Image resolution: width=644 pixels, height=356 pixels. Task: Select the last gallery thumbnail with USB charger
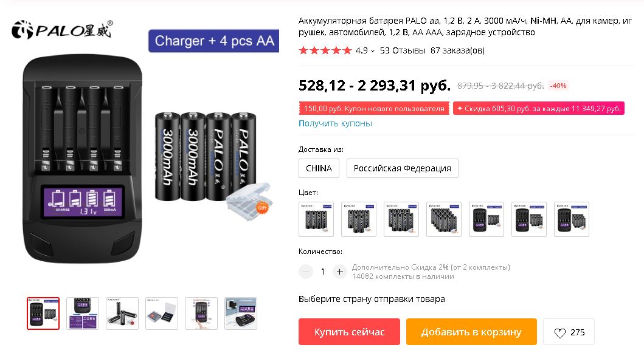click(x=241, y=313)
